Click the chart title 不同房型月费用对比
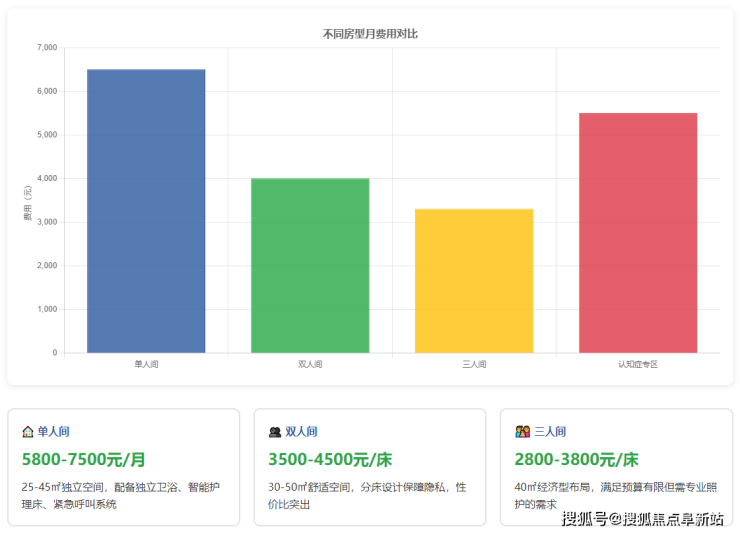This screenshot has height=535, width=740. (370, 34)
